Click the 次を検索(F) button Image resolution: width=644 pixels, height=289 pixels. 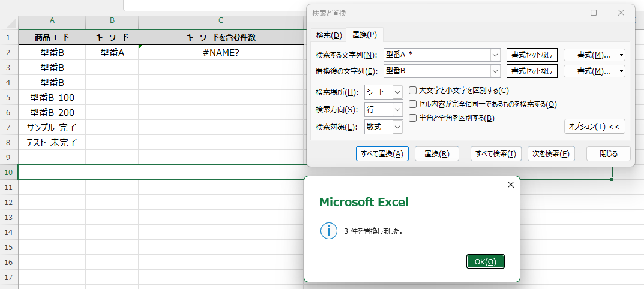tap(551, 154)
